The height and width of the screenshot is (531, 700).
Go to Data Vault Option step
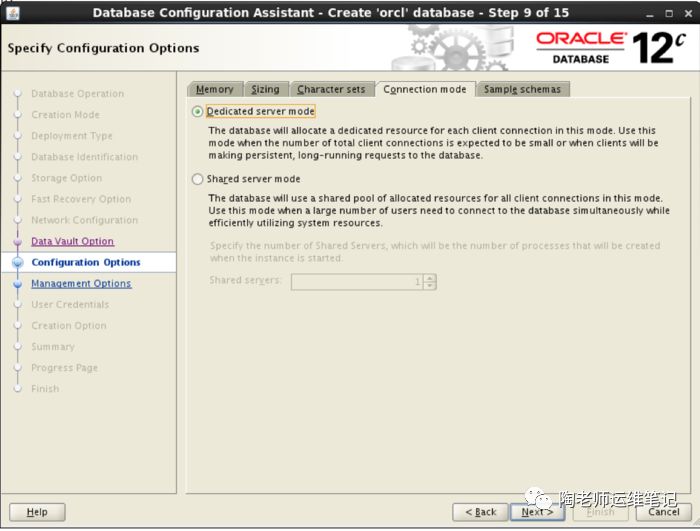(x=72, y=241)
